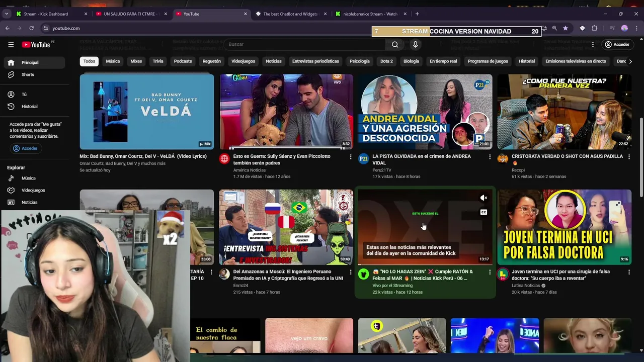Screen dimensions: 644x362
Task: Open browser tab search dropdown
Action: 7,14
